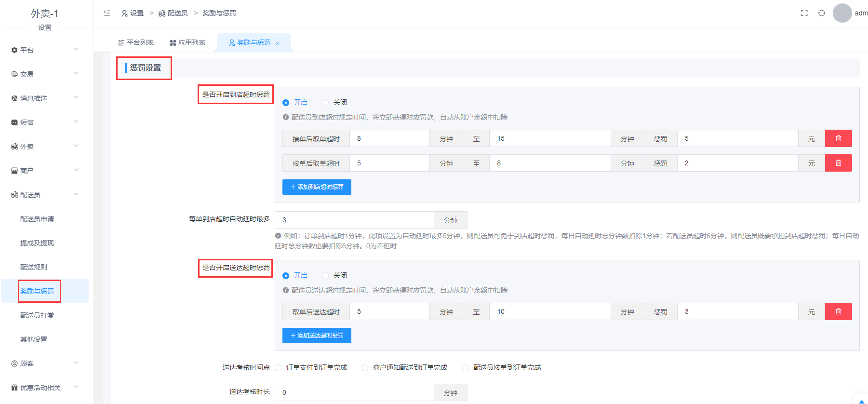Collapse the sidebar with the fold icon
The height and width of the screenshot is (404, 868).
[107, 13]
